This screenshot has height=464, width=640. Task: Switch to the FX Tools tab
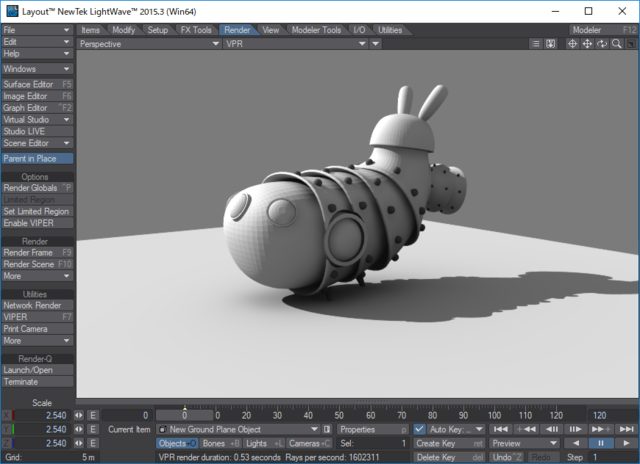coord(196,30)
